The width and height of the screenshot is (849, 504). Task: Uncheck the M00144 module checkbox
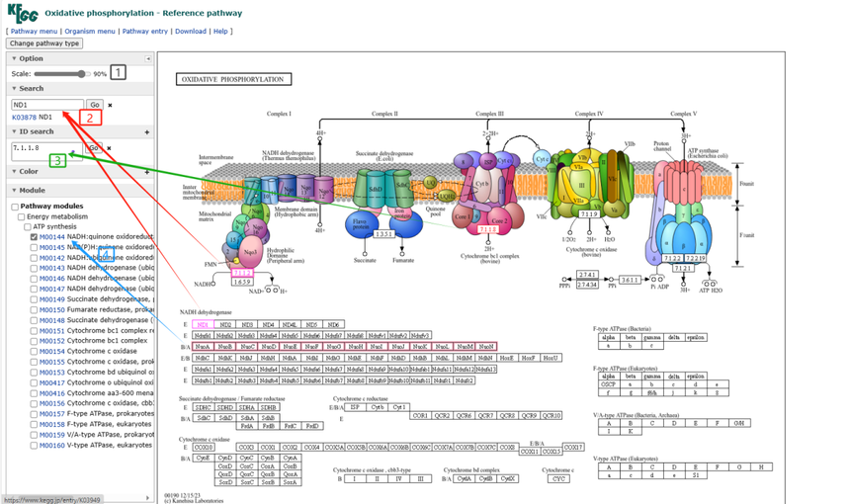point(35,237)
